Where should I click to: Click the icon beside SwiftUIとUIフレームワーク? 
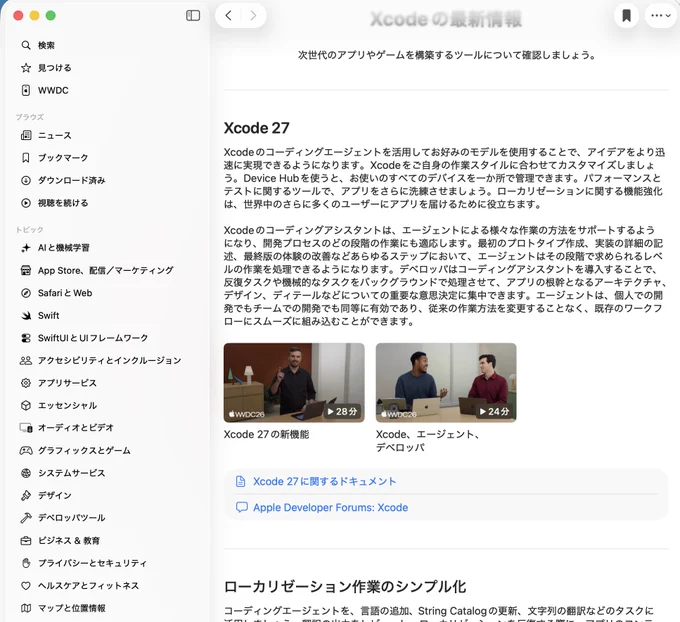[x=26, y=338]
